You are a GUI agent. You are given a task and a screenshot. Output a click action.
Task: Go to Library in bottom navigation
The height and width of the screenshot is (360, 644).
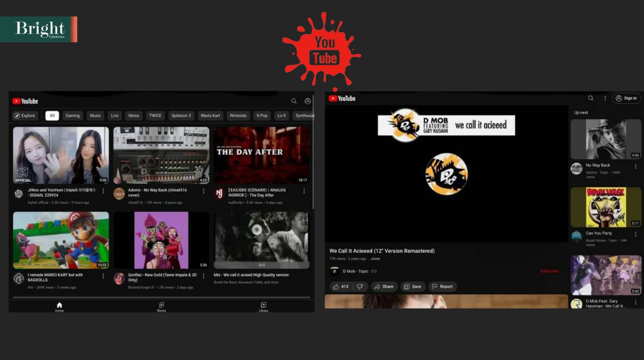(264, 306)
